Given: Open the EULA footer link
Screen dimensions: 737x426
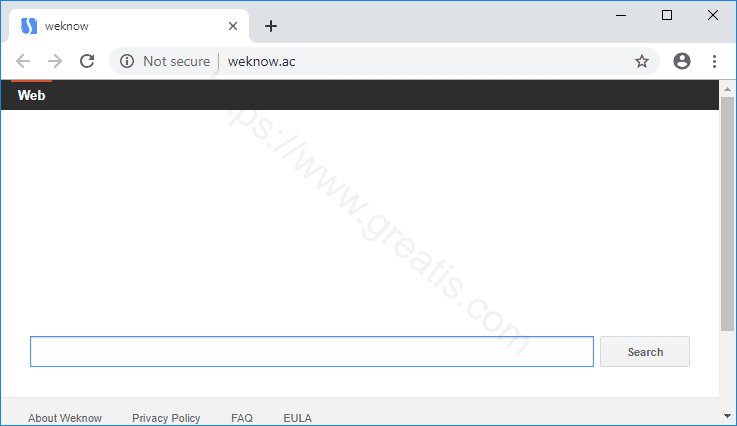Looking at the screenshot, I should [x=298, y=418].
